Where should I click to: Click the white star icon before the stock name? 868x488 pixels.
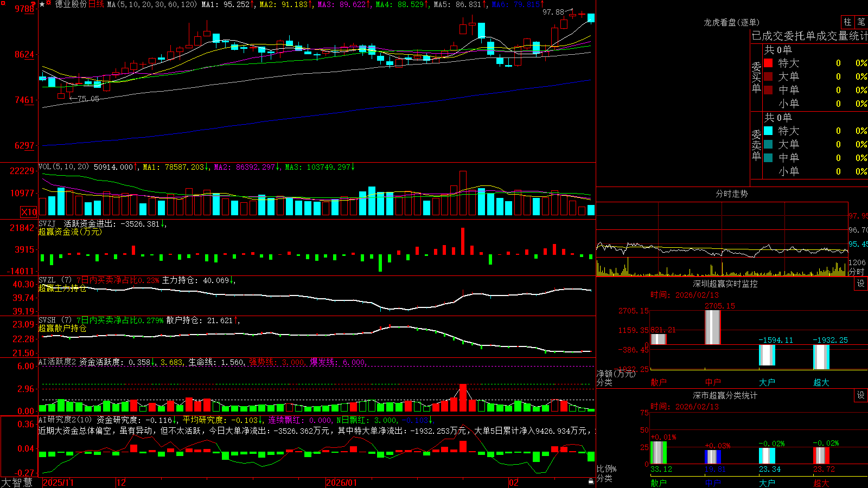click(x=42, y=4)
